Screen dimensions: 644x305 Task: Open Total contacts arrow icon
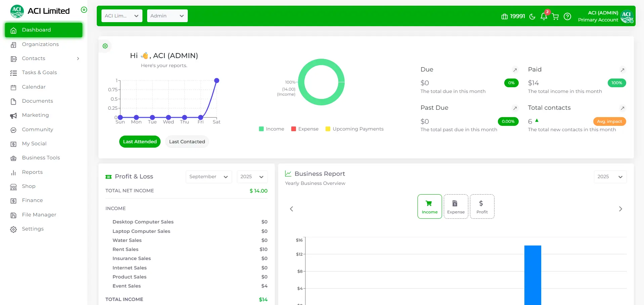click(x=622, y=108)
